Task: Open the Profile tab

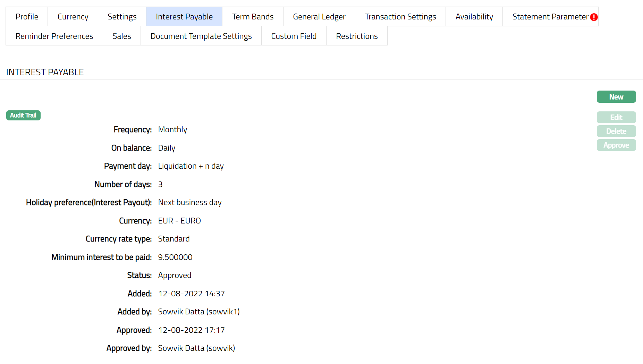Action: coord(27,17)
